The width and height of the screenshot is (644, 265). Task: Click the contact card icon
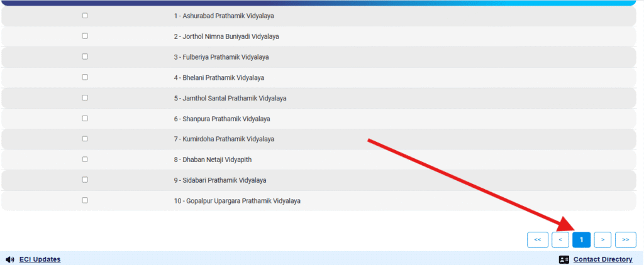(563, 259)
